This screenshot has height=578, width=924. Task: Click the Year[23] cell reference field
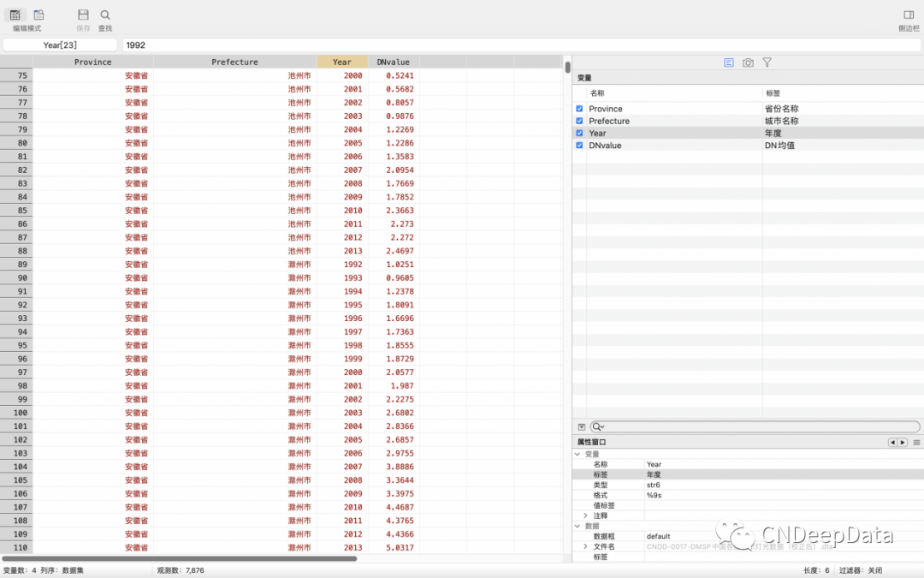coord(60,45)
